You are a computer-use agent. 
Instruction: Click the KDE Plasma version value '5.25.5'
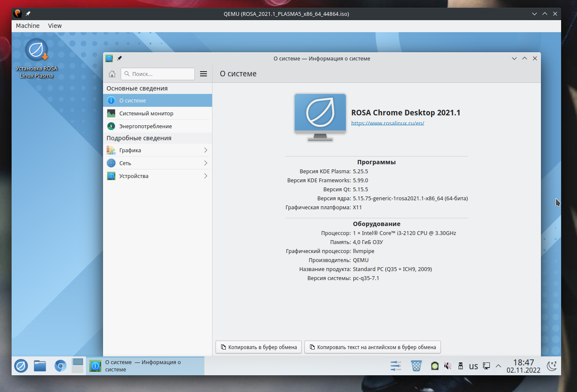(361, 172)
